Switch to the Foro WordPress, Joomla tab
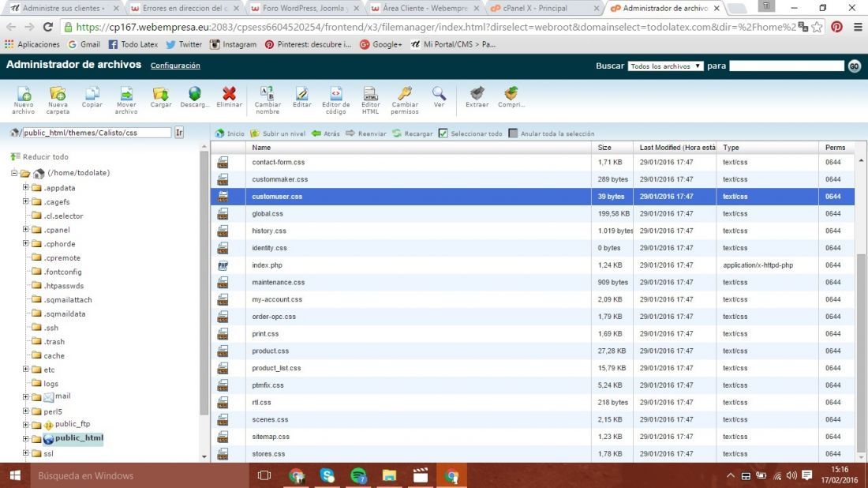This screenshot has width=868, height=488. point(304,9)
